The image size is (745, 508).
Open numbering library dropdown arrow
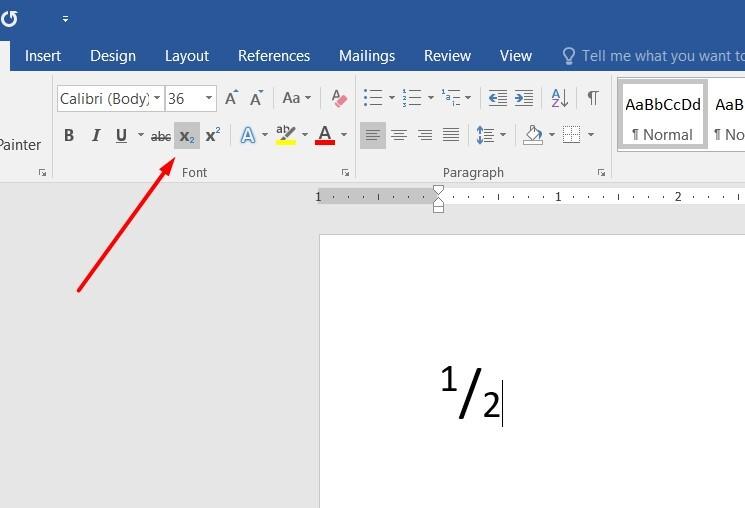click(430, 98)
